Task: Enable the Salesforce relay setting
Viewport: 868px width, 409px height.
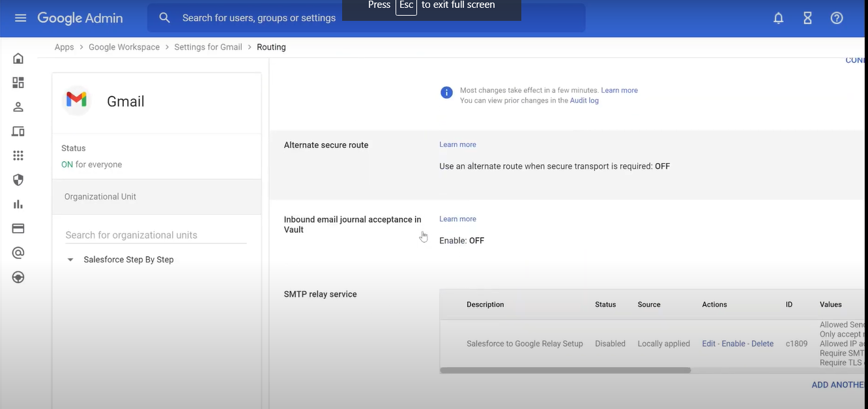Action: pos(733,344)
